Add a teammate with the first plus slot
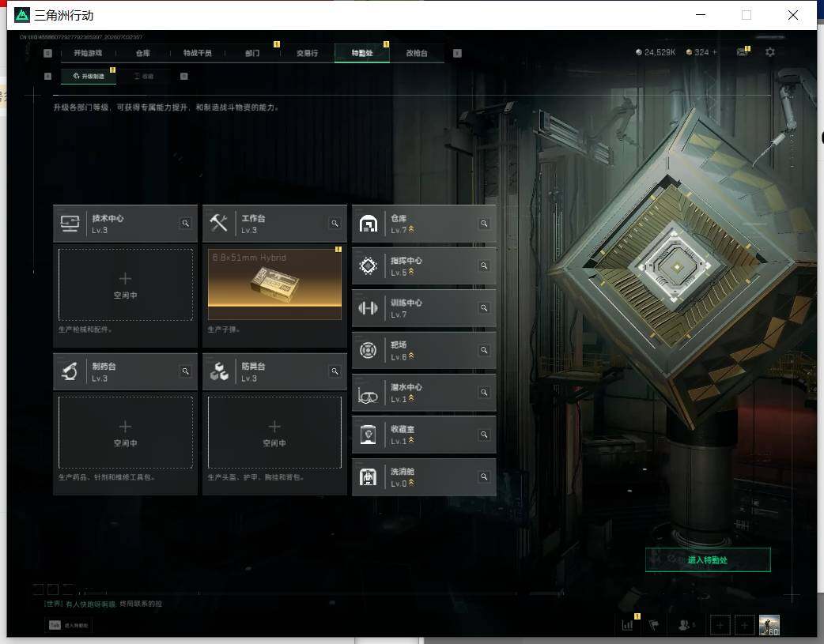This screenshot has width=824, height=644. pos(720,625)
